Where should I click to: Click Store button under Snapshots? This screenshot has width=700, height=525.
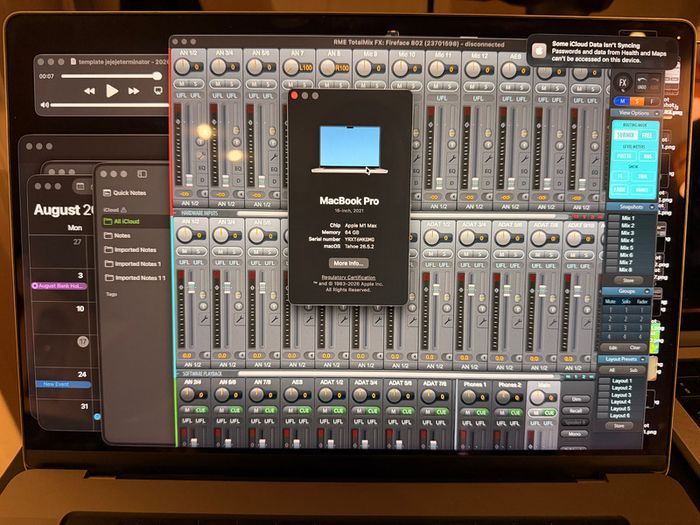point(628,280)
